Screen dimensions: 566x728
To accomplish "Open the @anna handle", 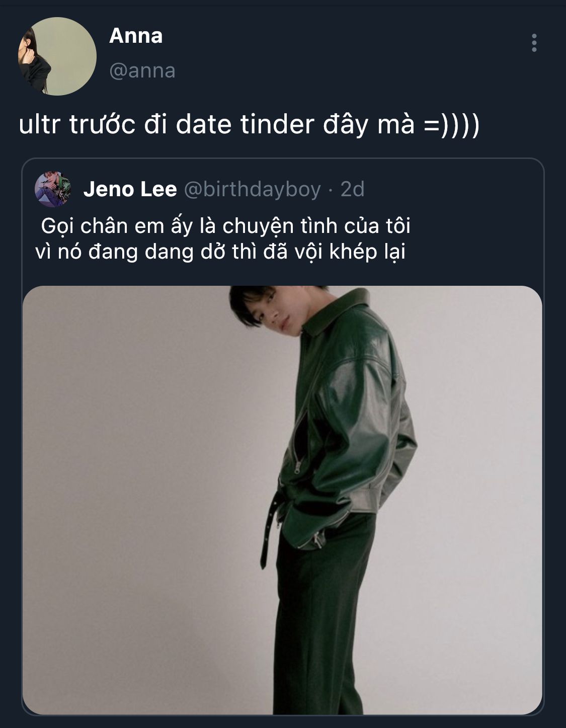I will tap(142, 70).
